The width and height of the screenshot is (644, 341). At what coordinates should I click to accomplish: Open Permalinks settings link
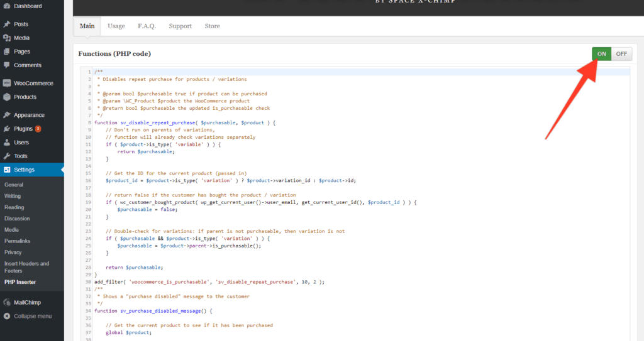[17, 241]
